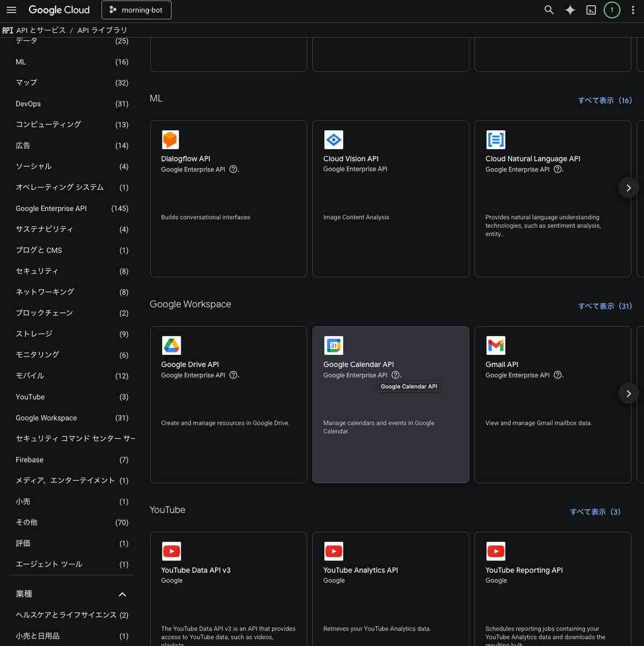The width and height of the screenshot is (644, 646).
Task: Open the Google Drive API card title
Action: pos(190,364)
